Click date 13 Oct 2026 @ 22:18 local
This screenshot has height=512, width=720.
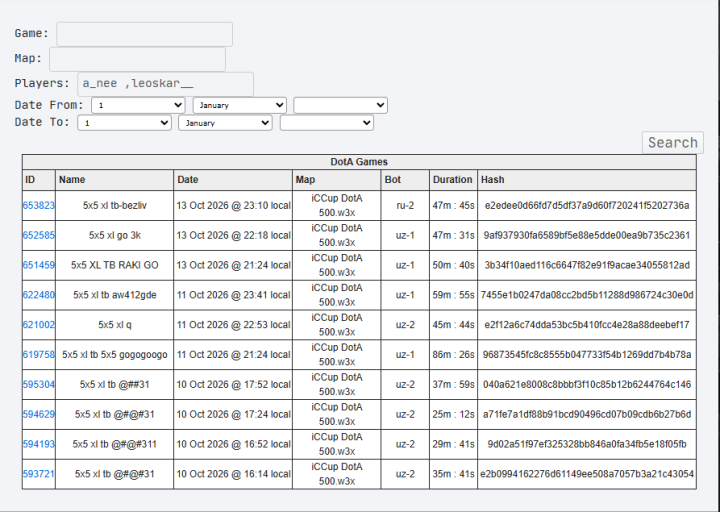point(233,236)
